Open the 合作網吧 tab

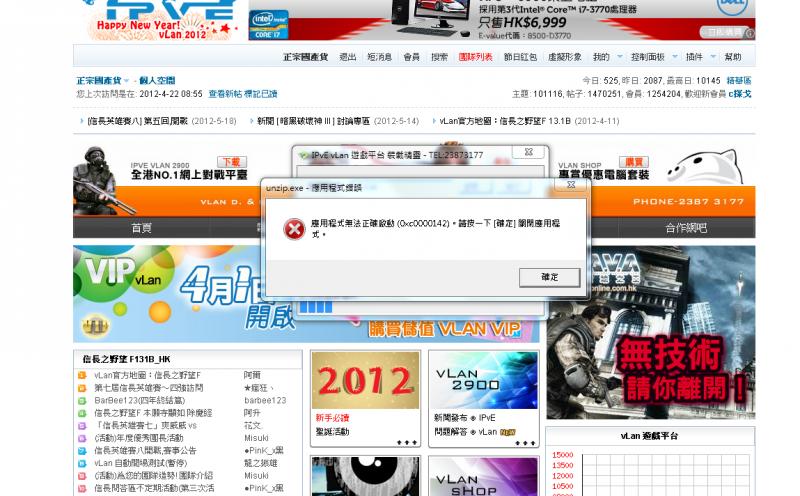[686, 228]
